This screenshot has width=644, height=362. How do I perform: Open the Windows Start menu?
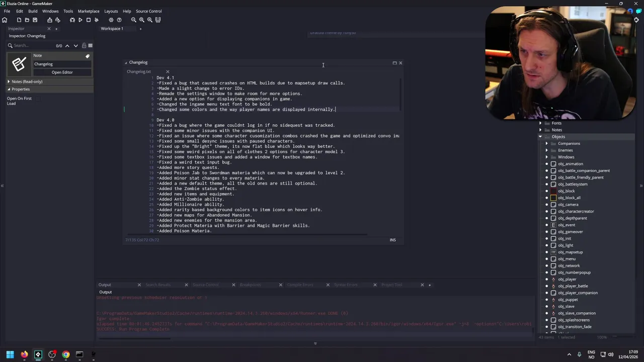click(x=10, y=354)
